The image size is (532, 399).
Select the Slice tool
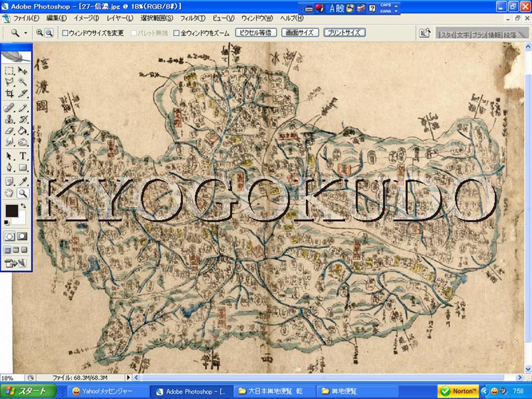click(23, 94)
